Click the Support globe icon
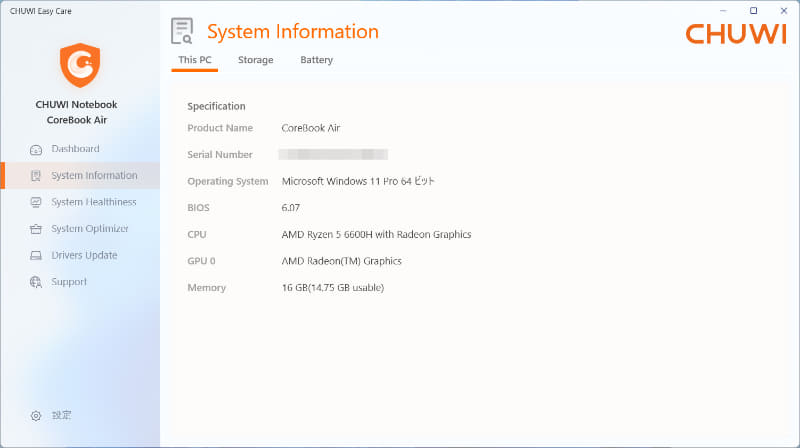The height and width of the screenshot is (448, 800). coord(36,282)
